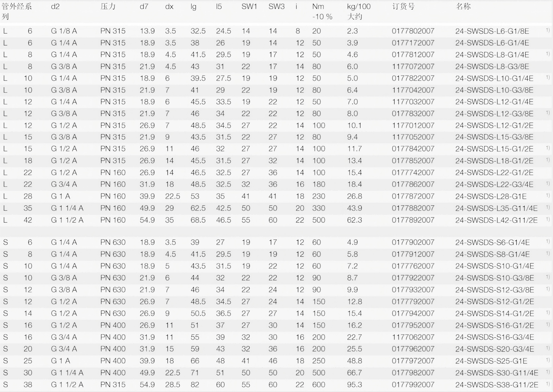Click the G 1 1/4 A cell in S 30 row

pyautogui.click(x=67, y=373)
